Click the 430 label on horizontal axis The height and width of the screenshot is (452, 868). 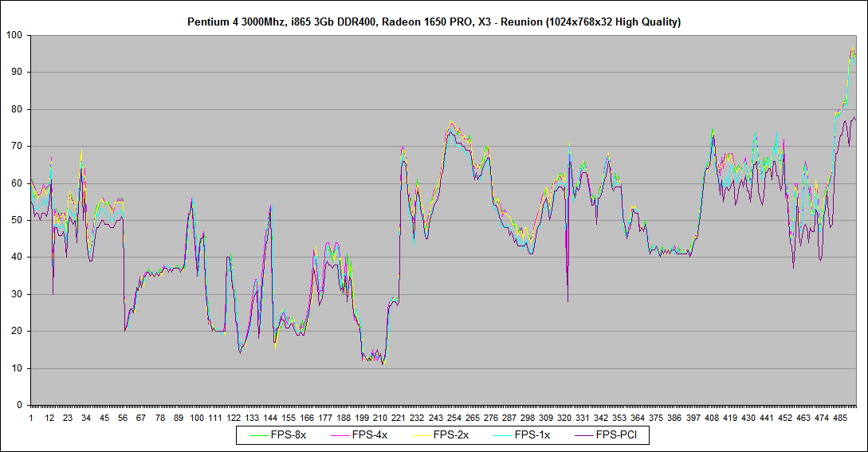(x=748, y=419)
